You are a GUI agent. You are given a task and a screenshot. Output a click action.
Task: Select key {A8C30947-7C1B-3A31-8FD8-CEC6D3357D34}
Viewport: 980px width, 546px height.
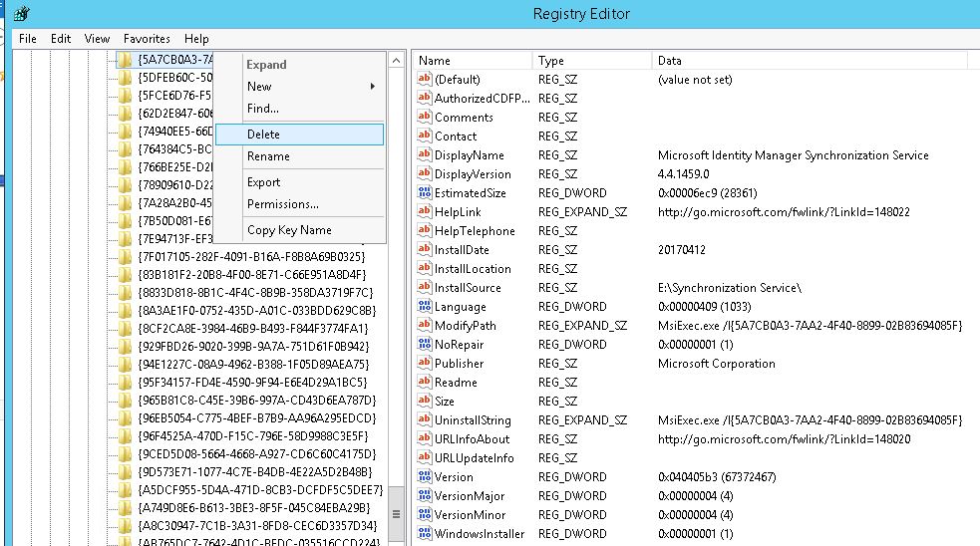point(257,526)
